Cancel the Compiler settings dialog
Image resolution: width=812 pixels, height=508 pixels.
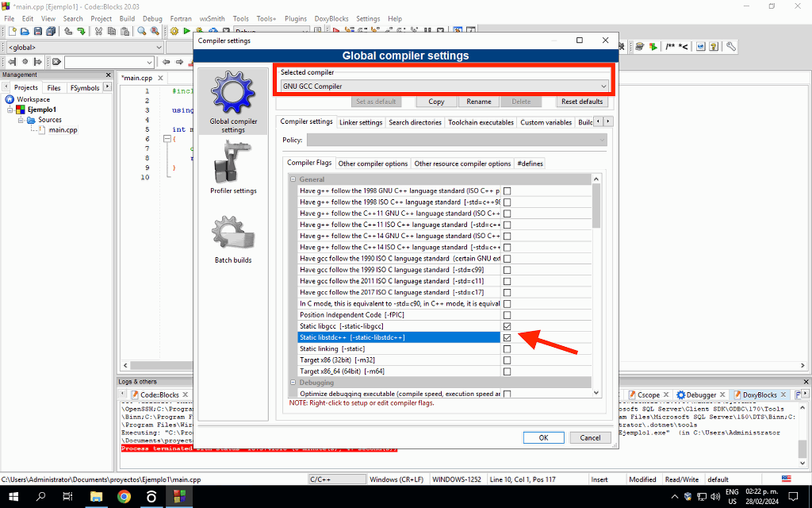590,437
